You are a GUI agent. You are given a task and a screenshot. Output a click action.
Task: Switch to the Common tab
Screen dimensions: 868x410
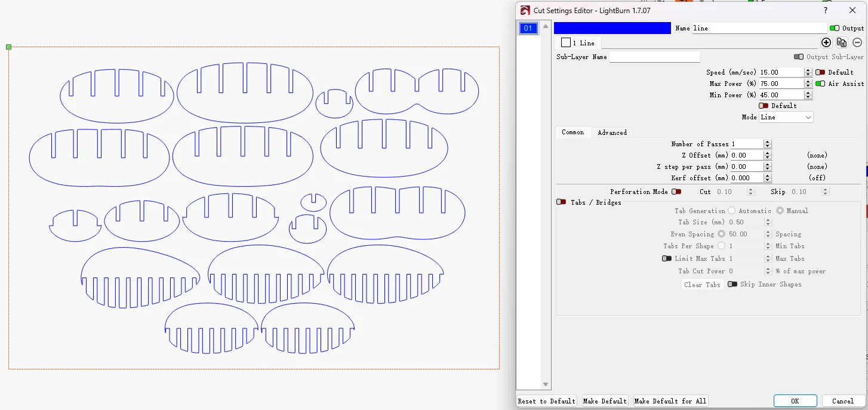point(572,132)
